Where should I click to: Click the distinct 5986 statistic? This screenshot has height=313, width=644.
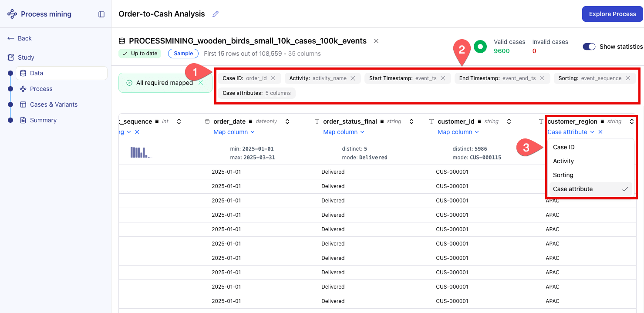click(x=470, y=149)
